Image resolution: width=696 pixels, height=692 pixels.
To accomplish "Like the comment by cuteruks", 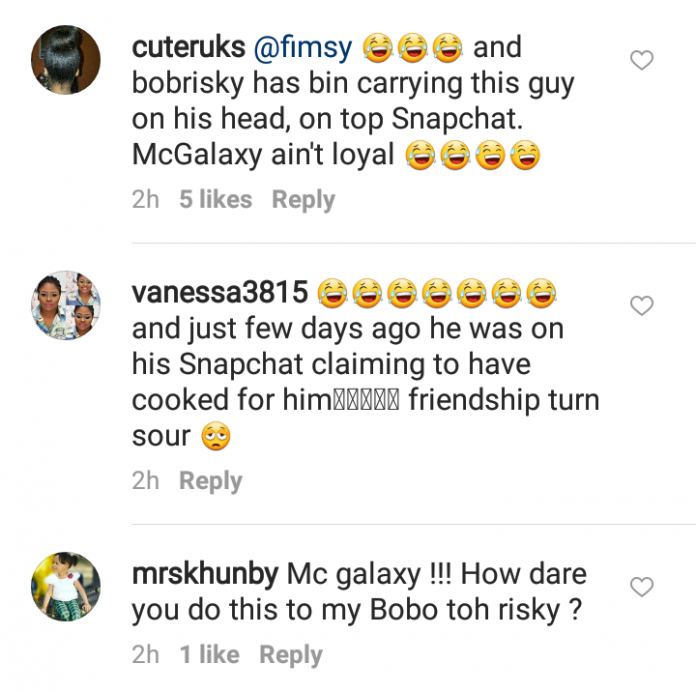I will click(641, 62).
